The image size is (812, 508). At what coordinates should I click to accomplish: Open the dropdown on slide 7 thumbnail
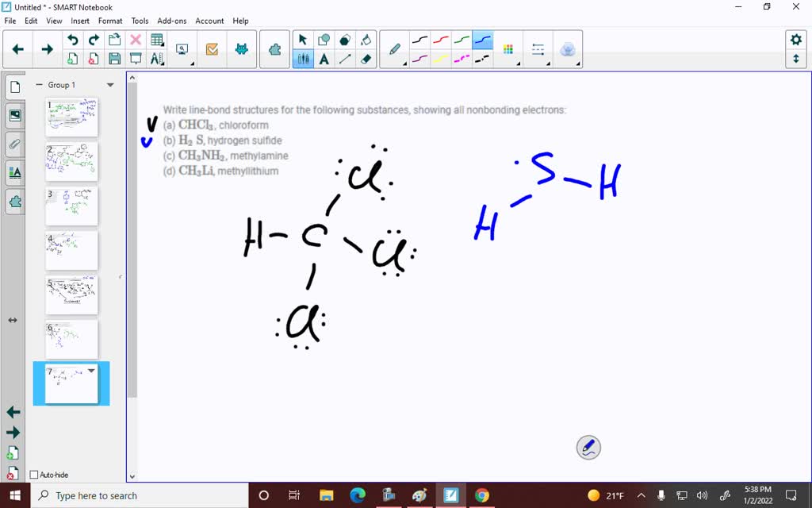click(91, 370)
